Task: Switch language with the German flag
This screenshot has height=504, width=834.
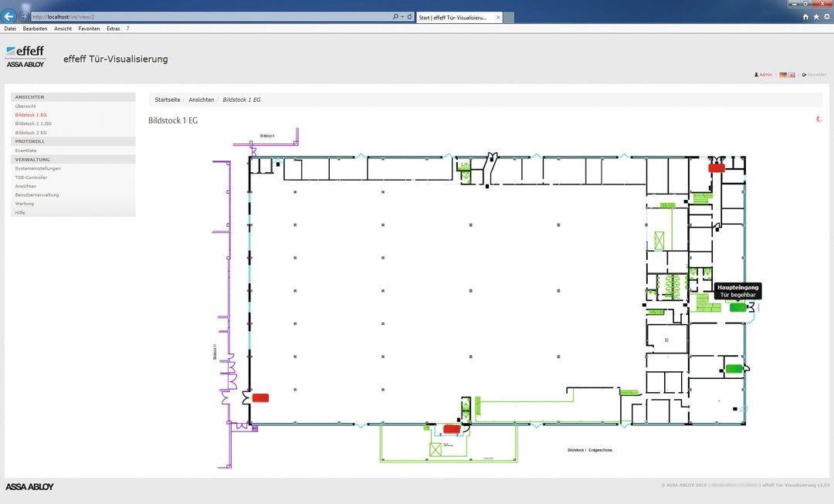Action: point(783,75)
